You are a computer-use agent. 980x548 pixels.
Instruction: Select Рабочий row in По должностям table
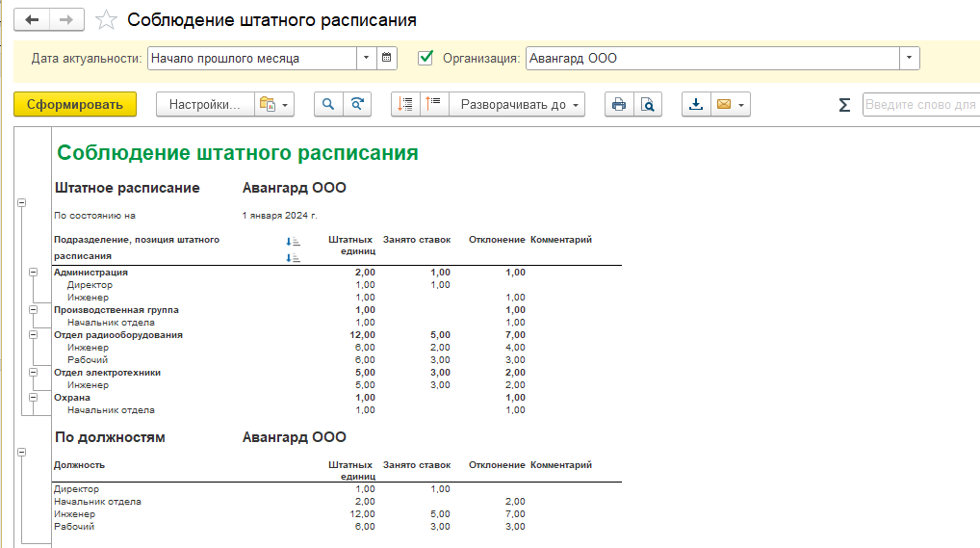tap(74, 526)
